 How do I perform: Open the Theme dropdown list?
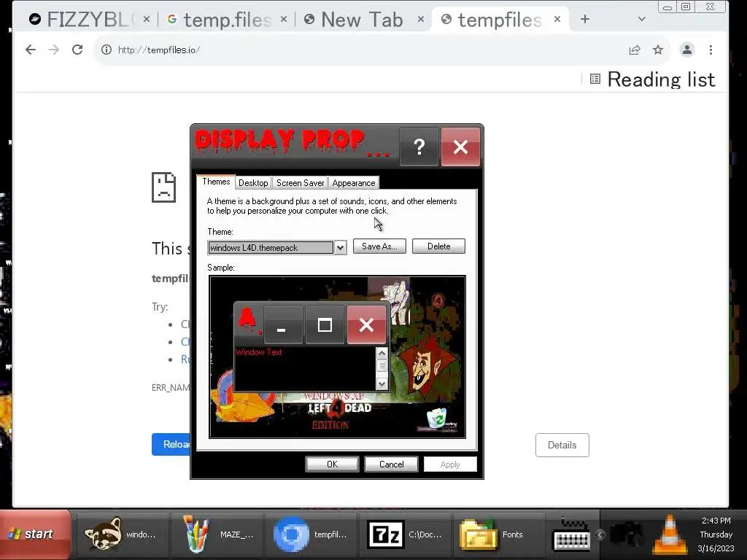[x=340, y=248]
